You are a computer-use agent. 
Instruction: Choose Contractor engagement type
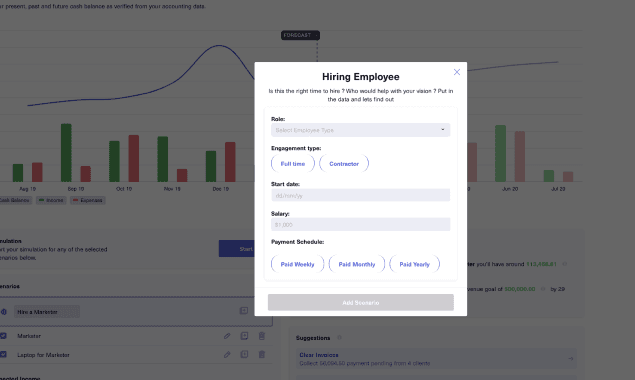344,164
